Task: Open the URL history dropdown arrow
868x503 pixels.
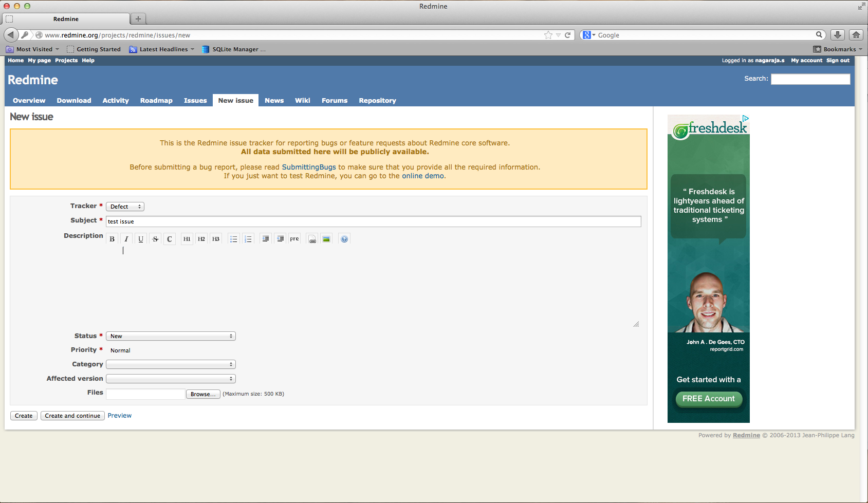Action: (558, 35)
